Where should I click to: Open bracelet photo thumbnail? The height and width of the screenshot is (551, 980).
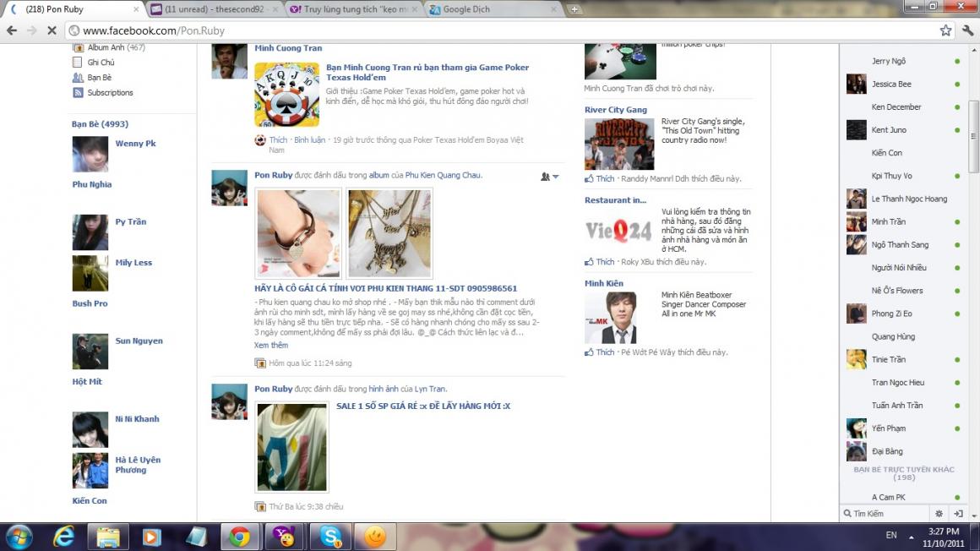[298, 233]
